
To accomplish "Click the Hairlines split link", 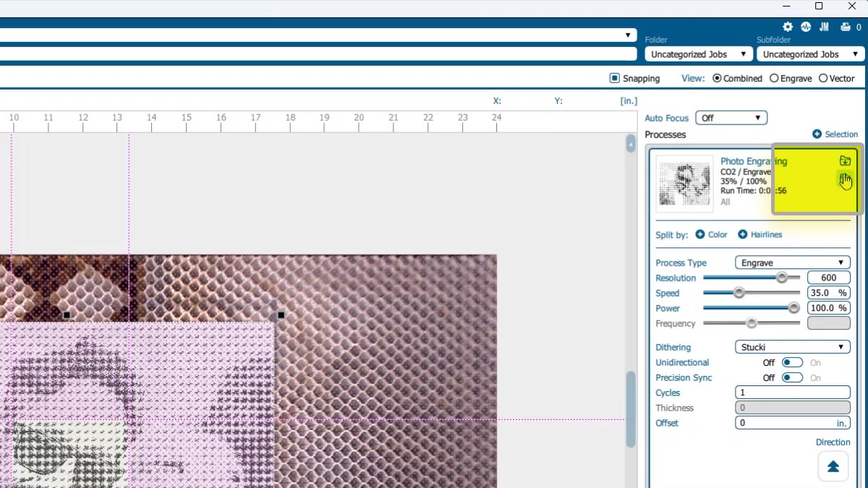I will point(765,234).
